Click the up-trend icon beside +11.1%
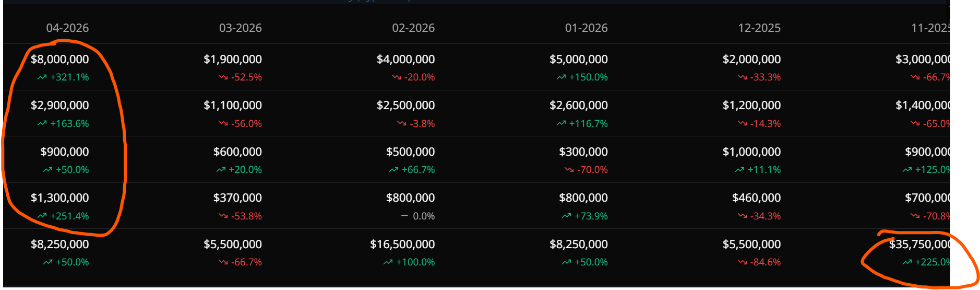 point(740,170)
